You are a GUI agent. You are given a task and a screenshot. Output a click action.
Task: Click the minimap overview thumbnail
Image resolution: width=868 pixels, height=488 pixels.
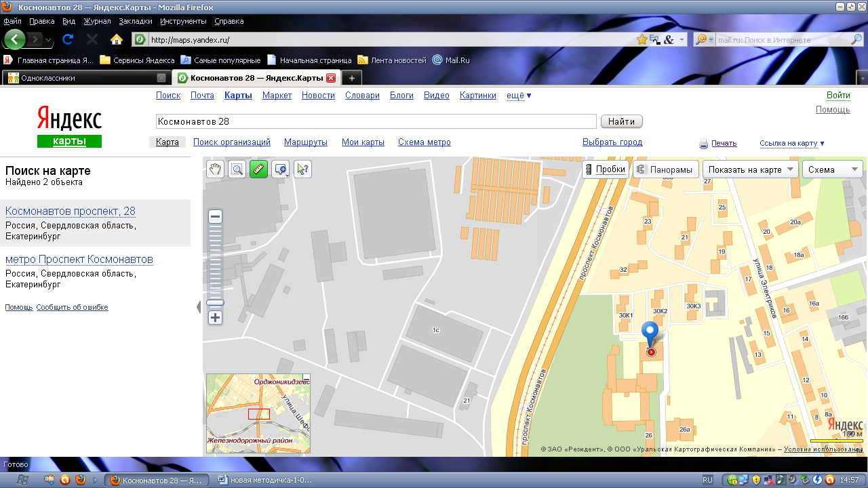tap(258, 413)
